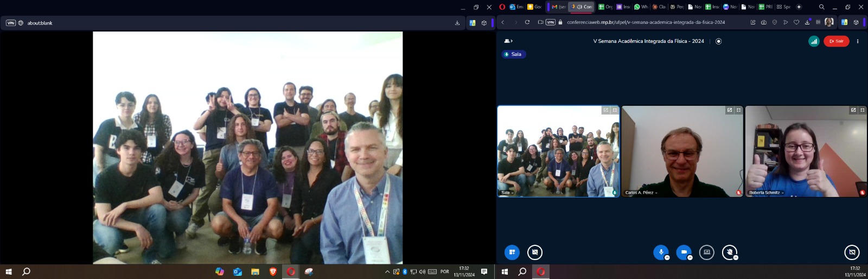Open the participants list toggle icon

[508, 41]
